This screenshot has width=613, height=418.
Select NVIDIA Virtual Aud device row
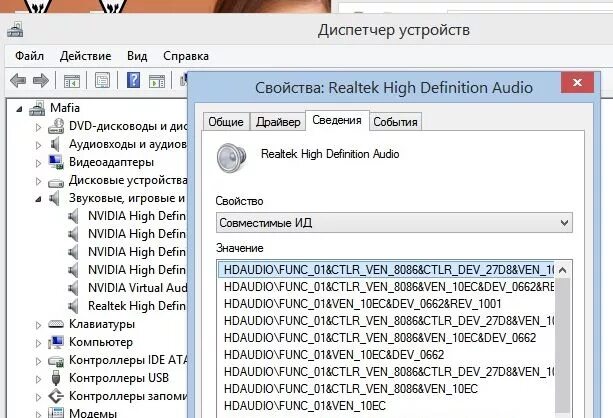[x=137, y=288]
